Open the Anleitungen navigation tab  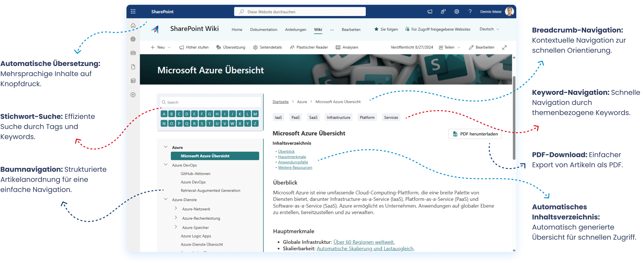click(296, 30)
